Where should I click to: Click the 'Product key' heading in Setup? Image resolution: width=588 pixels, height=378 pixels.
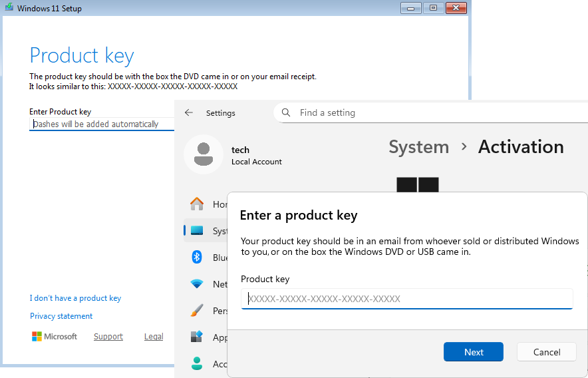pyautogui.click(x=82, y=55)
